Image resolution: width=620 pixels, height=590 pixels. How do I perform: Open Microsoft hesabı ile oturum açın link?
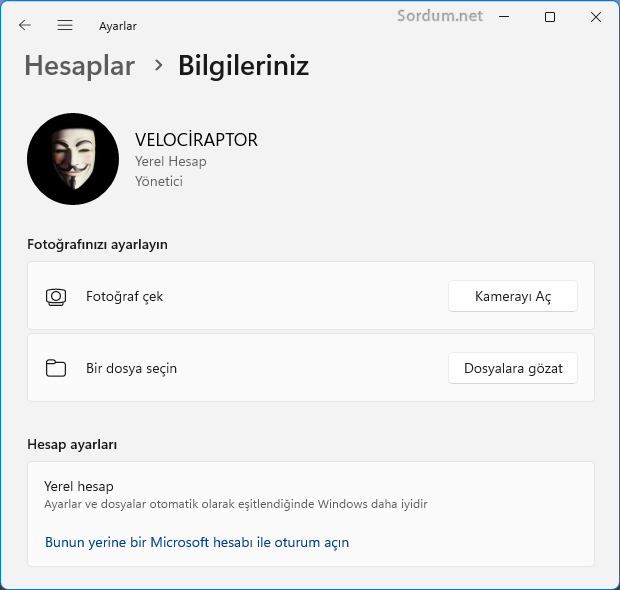(x=197, y=542)
